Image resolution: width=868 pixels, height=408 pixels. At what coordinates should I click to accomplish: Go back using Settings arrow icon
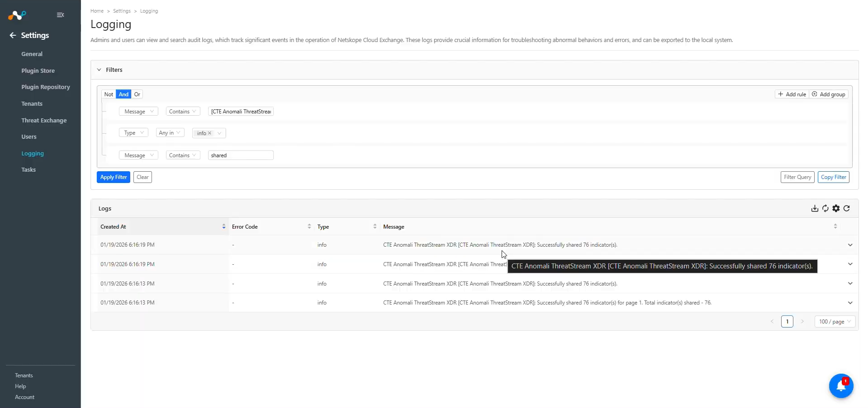click(13, 35)
